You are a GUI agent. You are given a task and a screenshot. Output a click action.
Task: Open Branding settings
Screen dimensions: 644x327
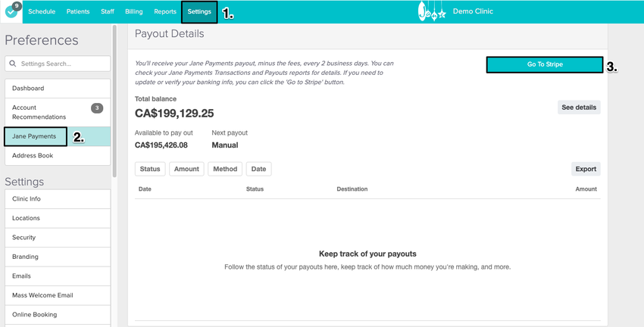coord(58,257)
